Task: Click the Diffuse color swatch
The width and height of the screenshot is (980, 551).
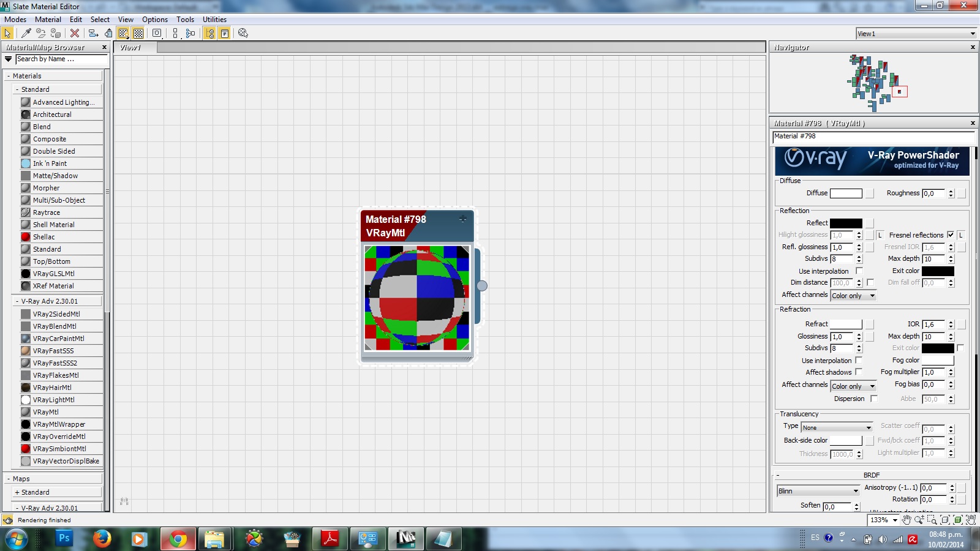Action: (846, 193)
